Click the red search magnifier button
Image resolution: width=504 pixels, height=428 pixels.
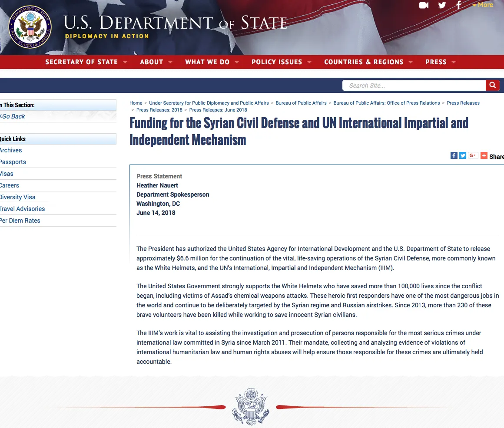tap(492, 85)
